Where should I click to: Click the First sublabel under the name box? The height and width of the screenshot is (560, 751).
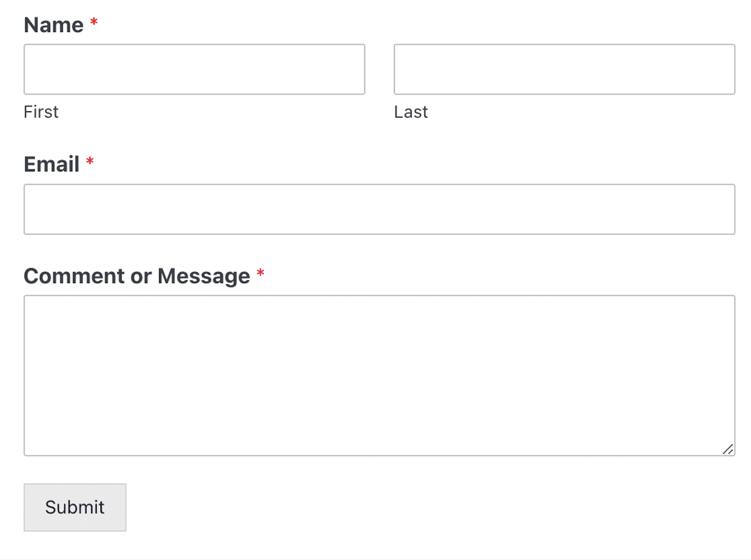[41, 111]
